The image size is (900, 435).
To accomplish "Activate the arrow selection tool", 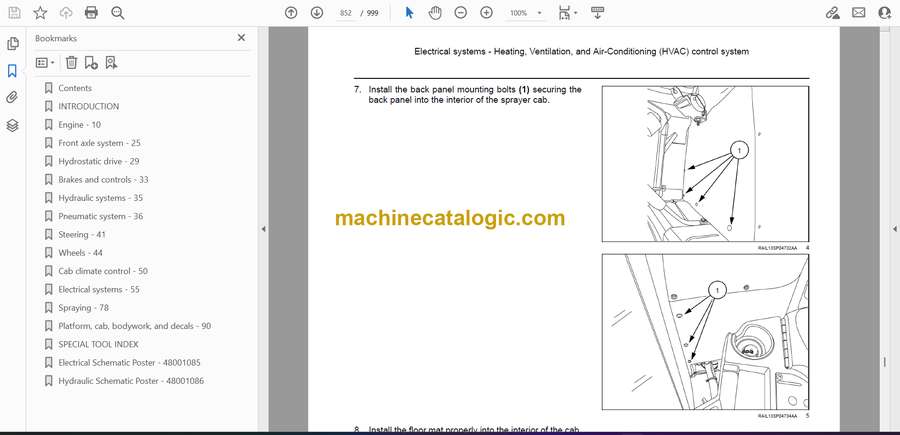I will (409, 13).
